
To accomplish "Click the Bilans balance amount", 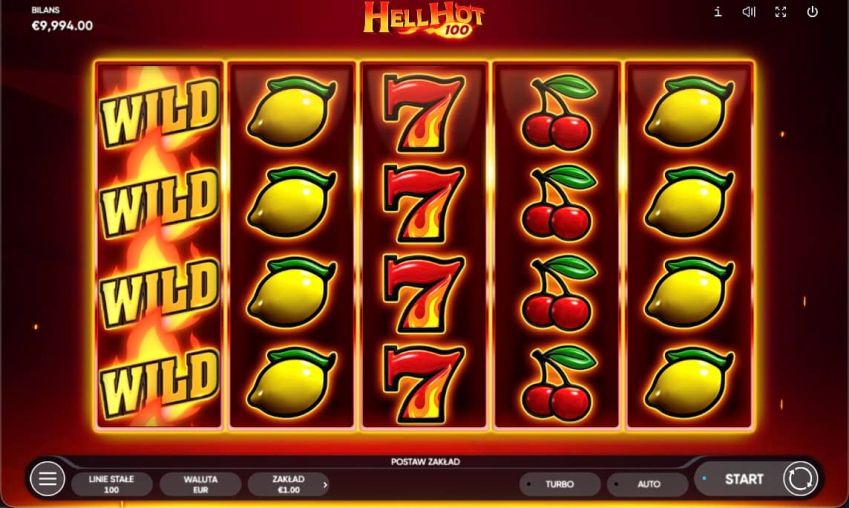I will click(62, 25).
